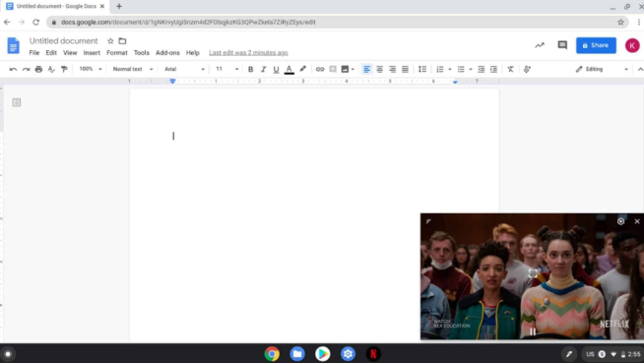Open the Editing mode dropdown
The width and height of the screenshot is (644, 363).
coord(602,69)
